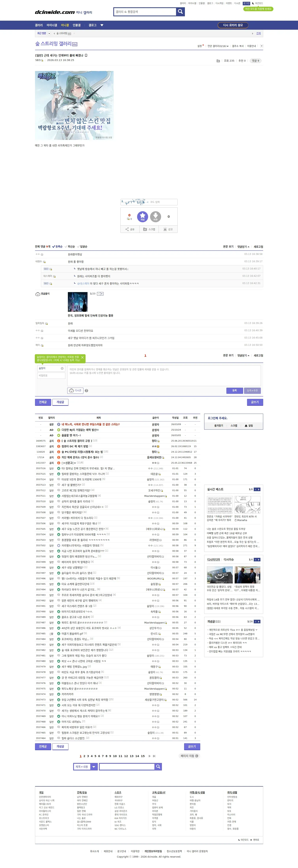Click 갤주소 복사 link

(238, 46)
